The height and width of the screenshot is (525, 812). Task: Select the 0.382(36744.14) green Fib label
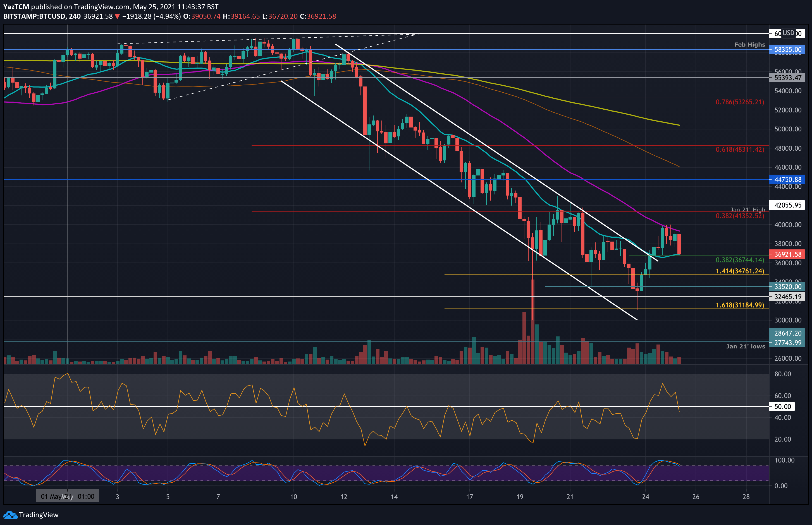(x=740, y=260)
